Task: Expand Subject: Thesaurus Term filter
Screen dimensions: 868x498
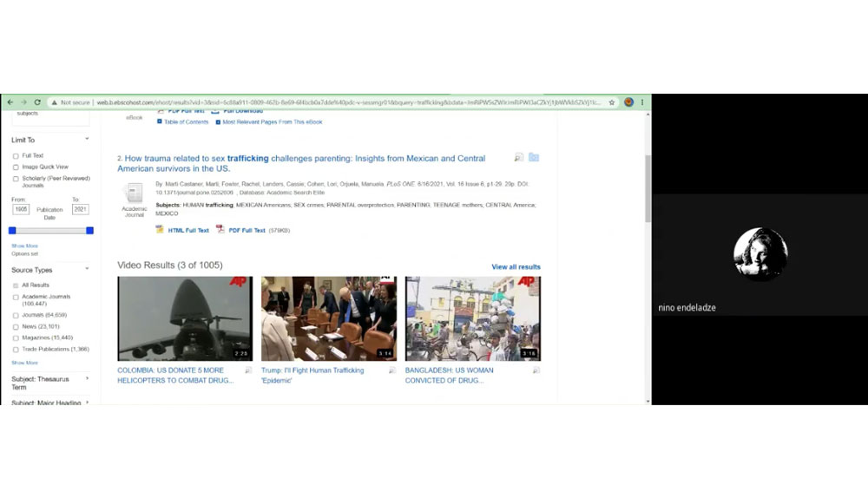Action: [87, 379]
